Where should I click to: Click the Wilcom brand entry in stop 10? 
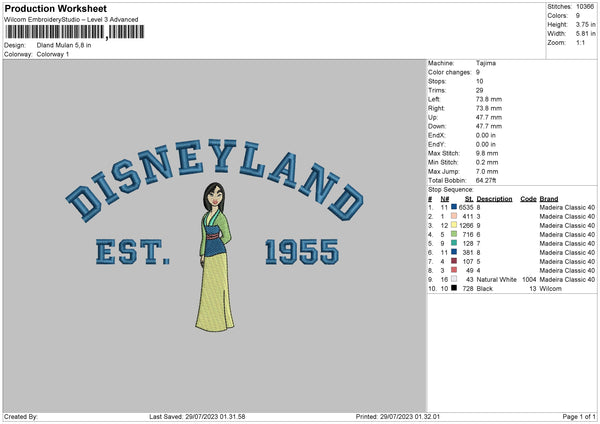click(551, 288)
